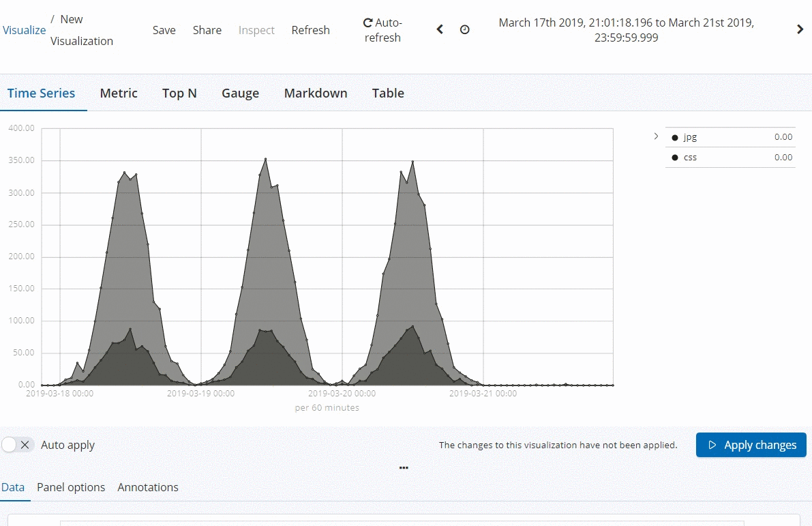Open the Top N tab
The height and width of the screenshot is (526, 812).
[179, 93]
